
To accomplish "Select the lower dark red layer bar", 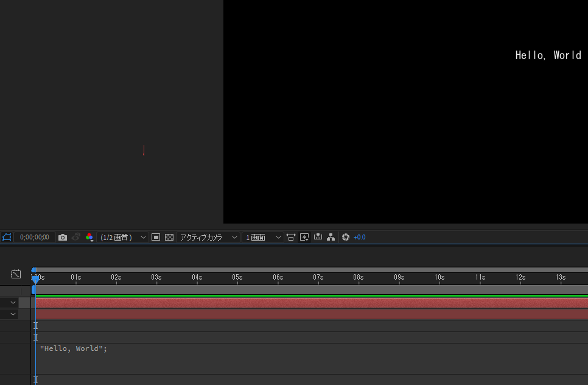I will 312,314.
